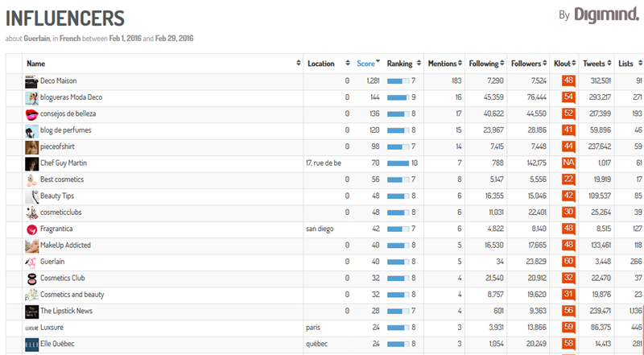
Task: Select location cell 'québec'
Action: [316, 344]
